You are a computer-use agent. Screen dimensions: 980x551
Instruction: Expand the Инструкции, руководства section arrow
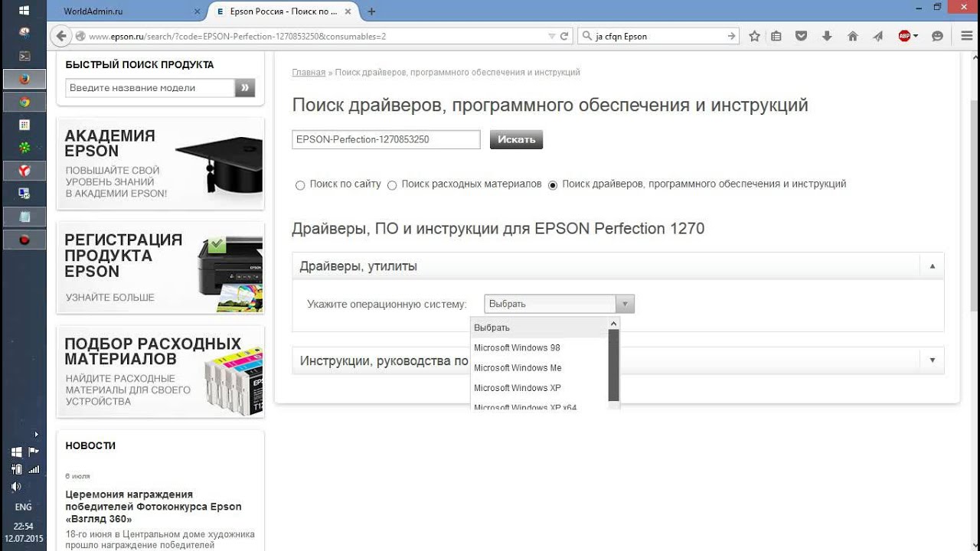[932, 360]
